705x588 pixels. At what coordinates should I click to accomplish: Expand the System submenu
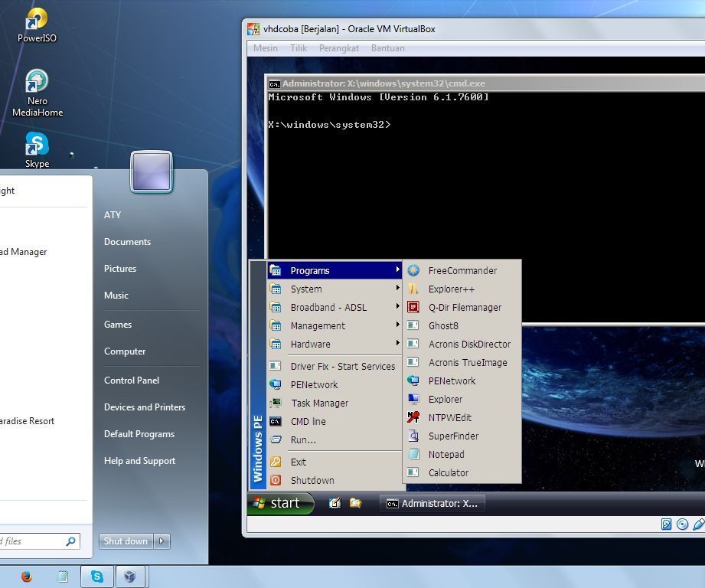coord(334,289)
